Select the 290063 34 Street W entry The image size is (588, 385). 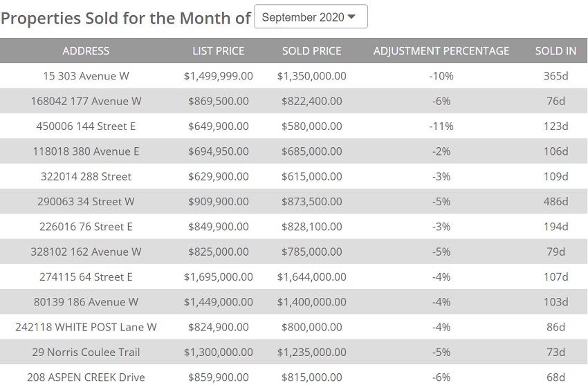(86, 201)
